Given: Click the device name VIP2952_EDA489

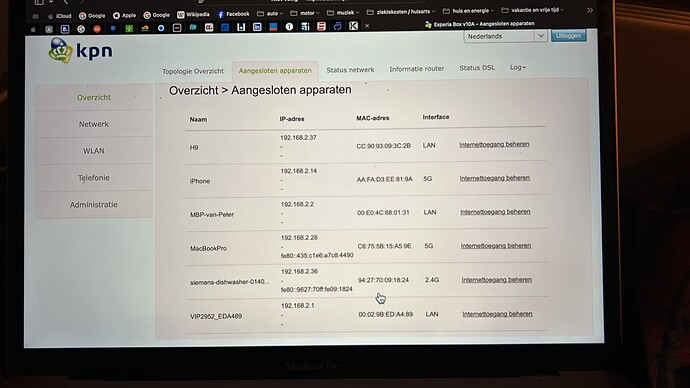Looking at the screenshot, I should click(216, 316).
